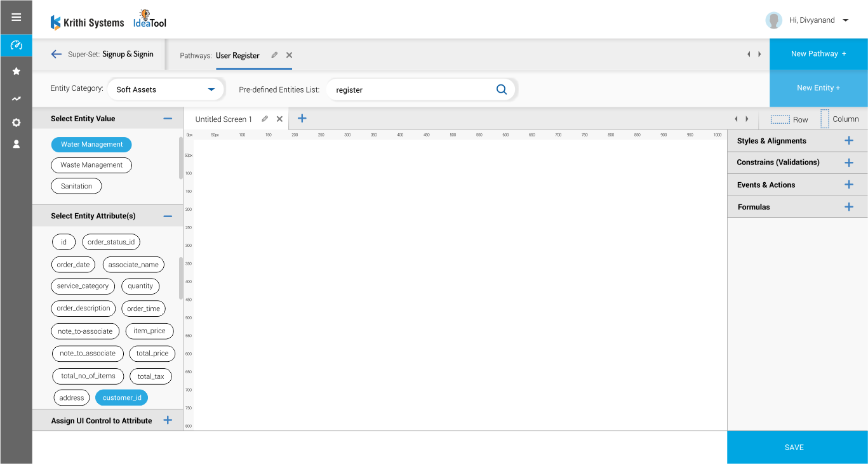
Task: Show the previous screen tab
Action: (736, 119)
